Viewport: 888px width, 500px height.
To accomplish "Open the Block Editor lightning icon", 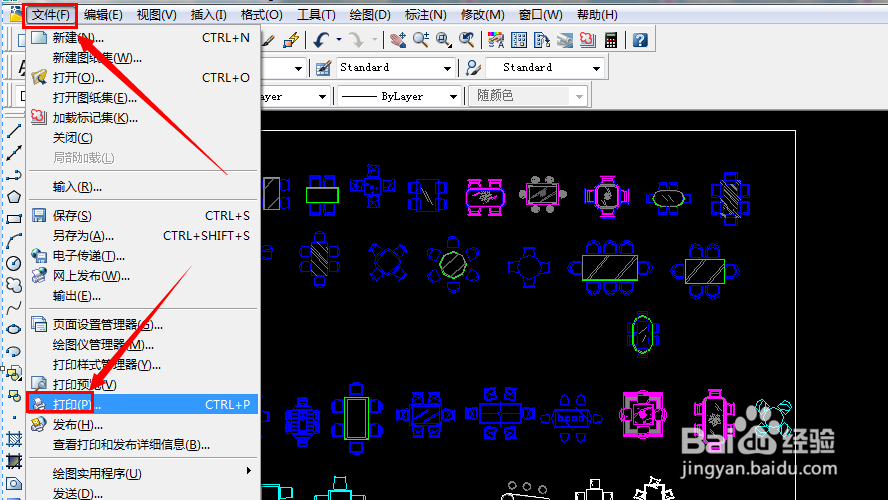I will pyautogui.click(x=291, y=40).
